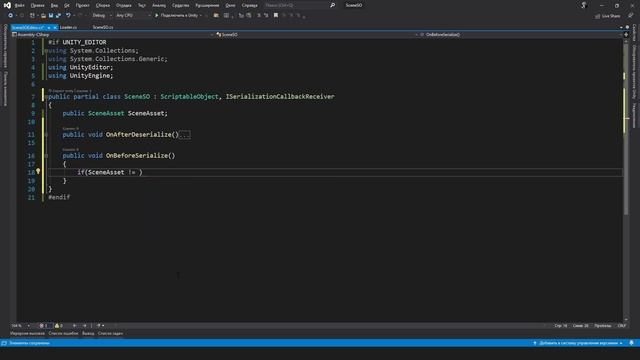
Task: Open the account profile icon
Action: pos(584,5)
